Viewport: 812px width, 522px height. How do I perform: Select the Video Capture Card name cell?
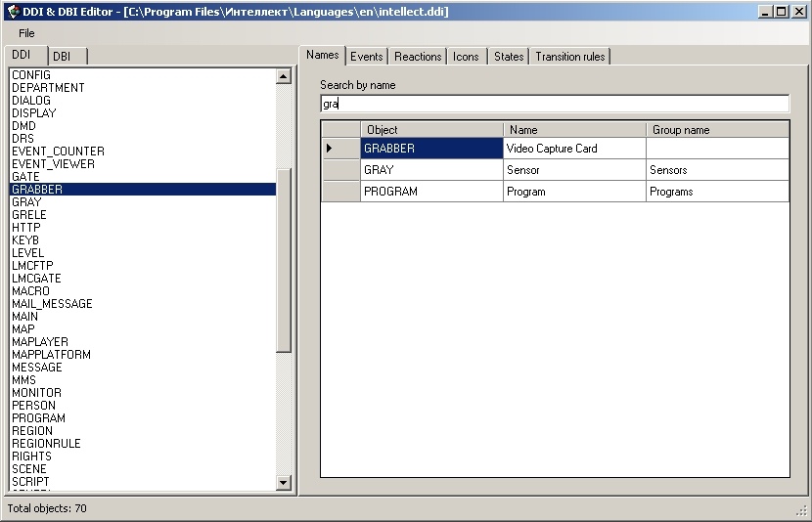click(x=574, y=149)
